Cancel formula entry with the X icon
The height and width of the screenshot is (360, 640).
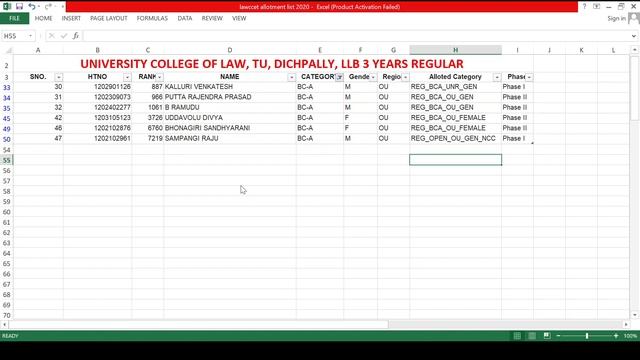click(x=51, y=36)
